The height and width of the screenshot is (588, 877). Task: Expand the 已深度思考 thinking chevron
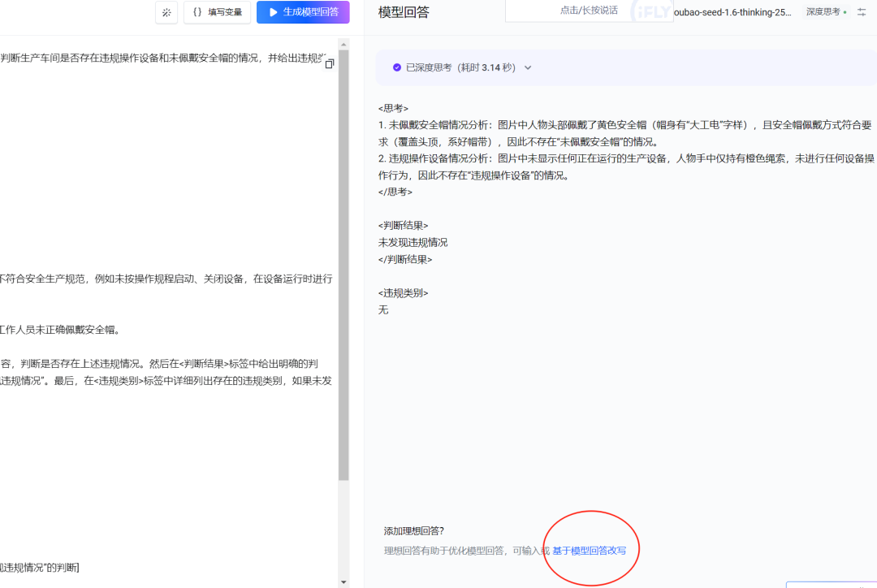(x=528, y=67)
